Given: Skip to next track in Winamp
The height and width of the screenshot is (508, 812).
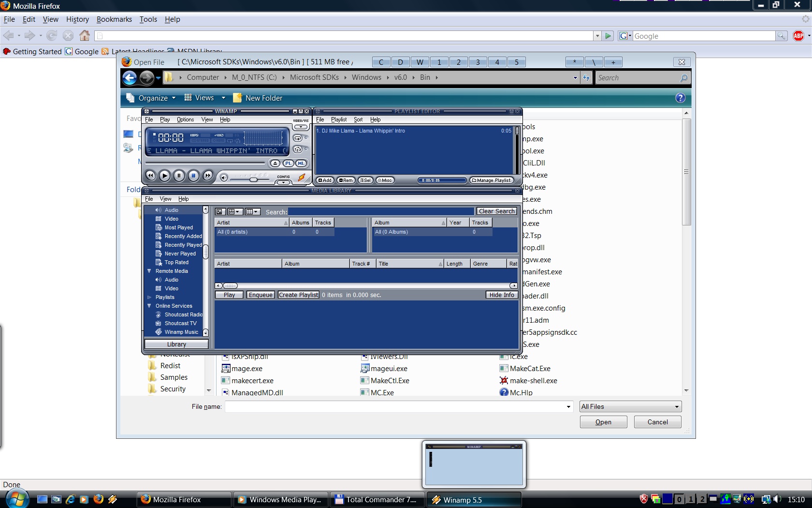Looking at the screenshot, I should click(x=208, y=176).
